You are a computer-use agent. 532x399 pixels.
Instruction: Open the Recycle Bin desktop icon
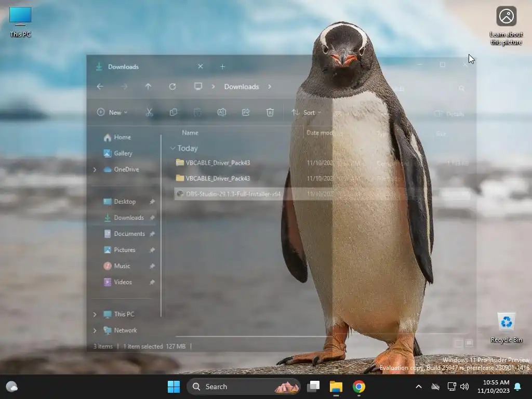tap(506, 327)
